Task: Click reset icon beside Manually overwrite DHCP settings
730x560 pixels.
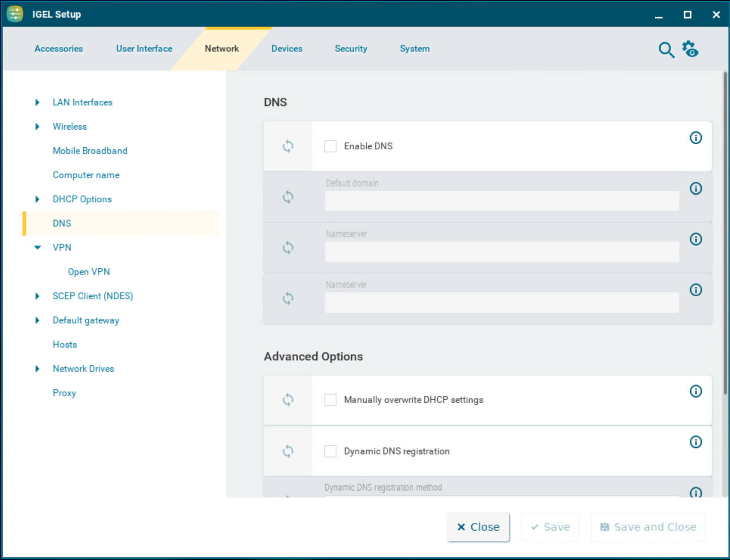Action: (x=288, y=400)
